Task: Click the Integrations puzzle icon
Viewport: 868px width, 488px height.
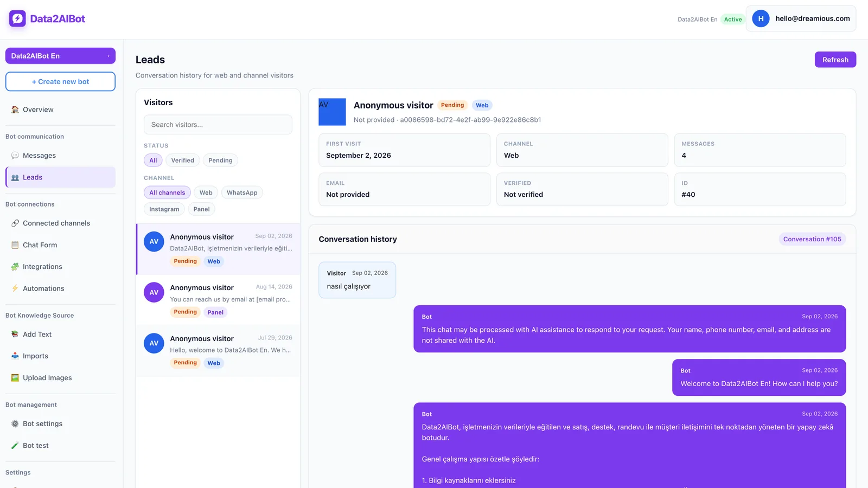Action: [x=15, y=267]
